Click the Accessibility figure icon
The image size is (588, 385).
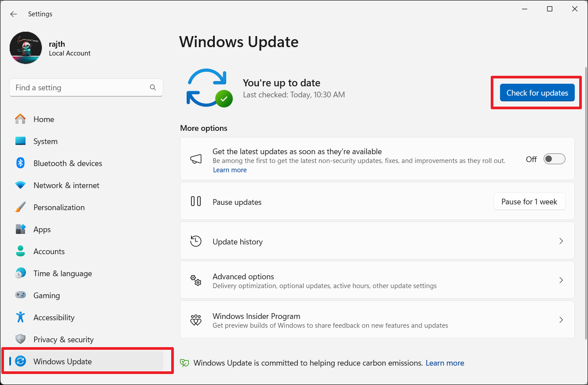(x=20, y=317)
